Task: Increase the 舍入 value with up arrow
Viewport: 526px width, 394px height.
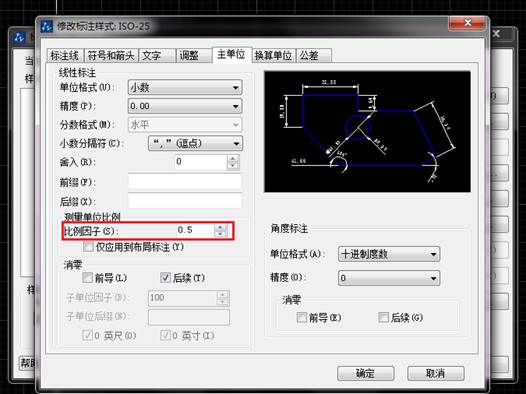Action: (233, 159)
